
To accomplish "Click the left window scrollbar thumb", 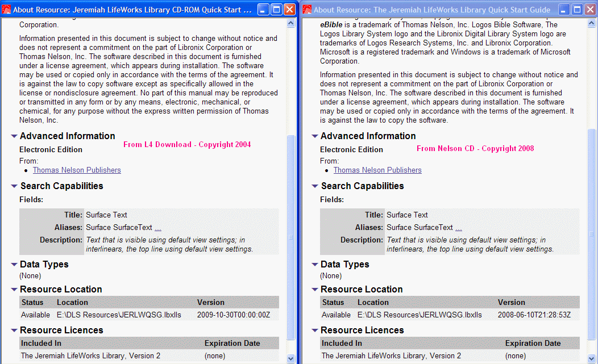I will click(x=290, y=237).
